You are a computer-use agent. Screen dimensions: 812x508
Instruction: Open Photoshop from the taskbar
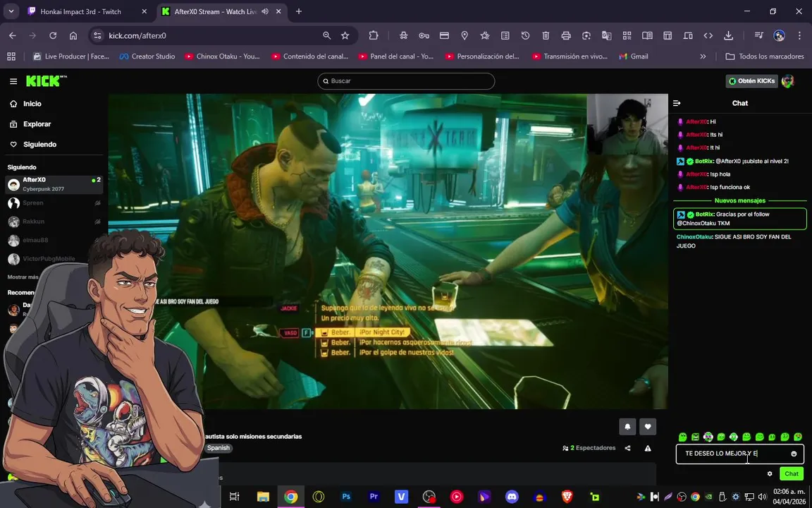[347, 497]
